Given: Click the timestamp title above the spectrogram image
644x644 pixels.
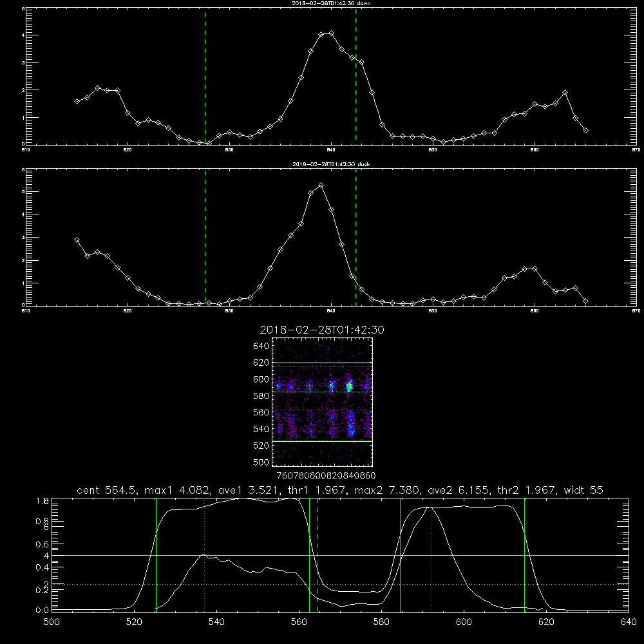Looking at the screenshot, I should pyautogui.click(x=322, y=330).
